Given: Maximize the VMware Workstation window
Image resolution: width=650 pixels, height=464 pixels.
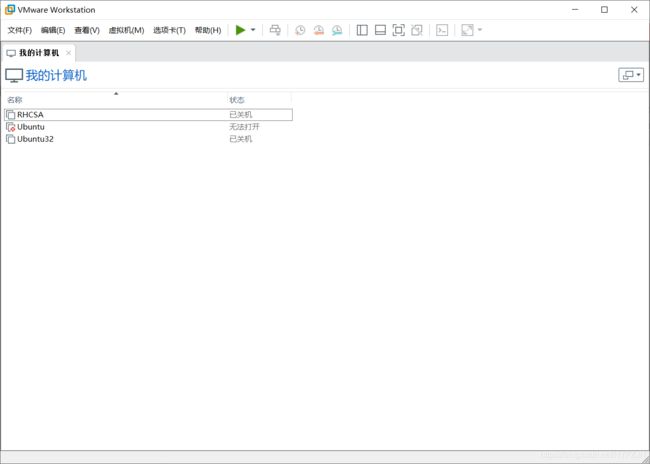Looking at the screenshot, I should [x=604, y=10].
